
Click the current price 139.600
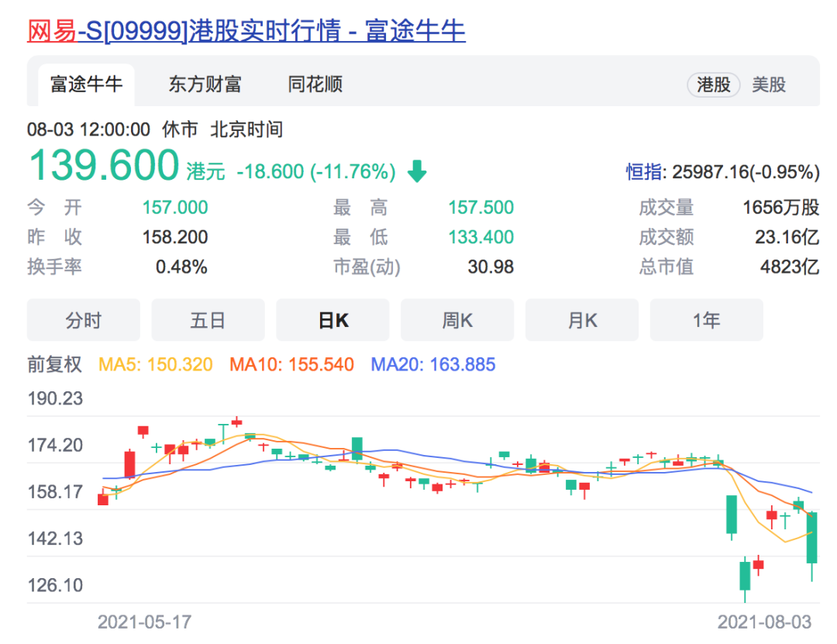[104, 165]
